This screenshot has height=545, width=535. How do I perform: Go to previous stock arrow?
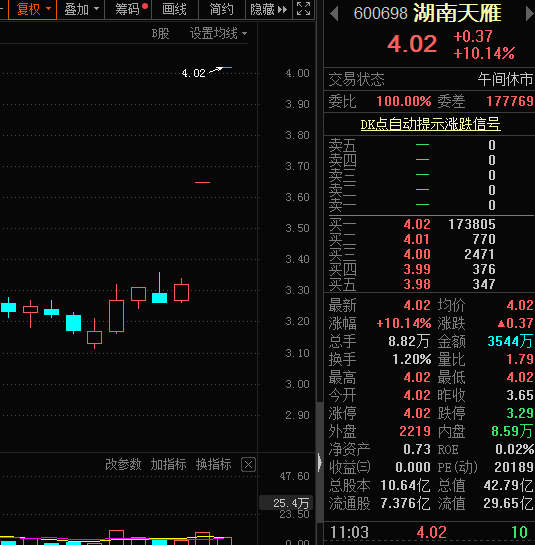(334, 14)
